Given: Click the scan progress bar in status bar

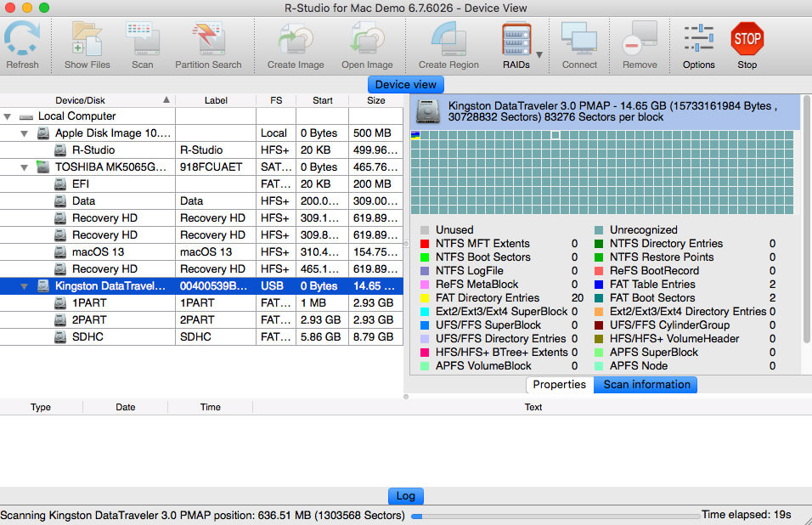Looking at the screenshot, I should point(555,517).
